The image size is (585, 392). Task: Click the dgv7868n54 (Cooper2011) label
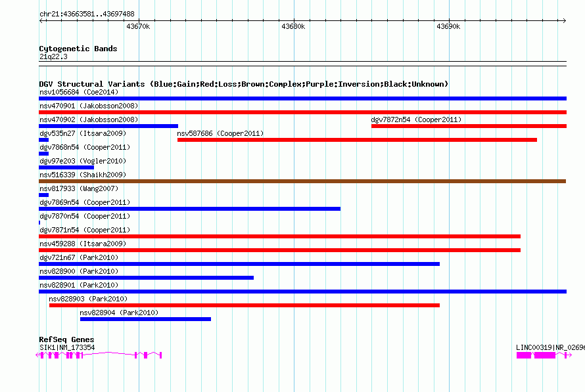85,147
